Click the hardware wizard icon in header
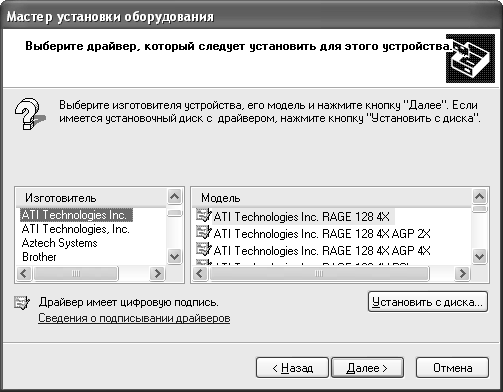 tap(470, 58)
